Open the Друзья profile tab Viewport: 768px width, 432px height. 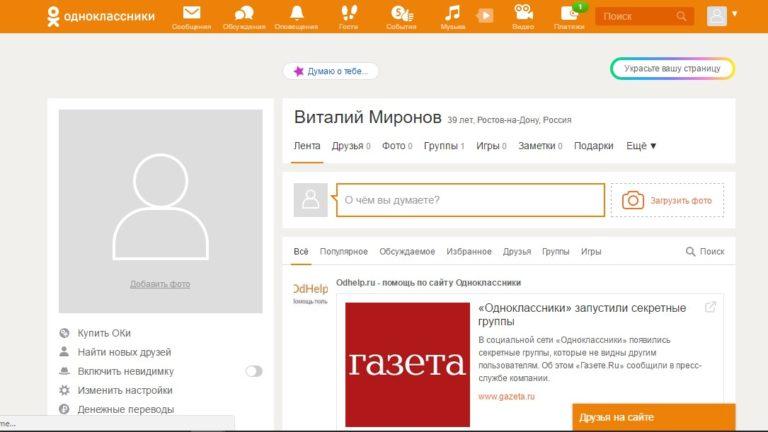(x=350, y=146)
